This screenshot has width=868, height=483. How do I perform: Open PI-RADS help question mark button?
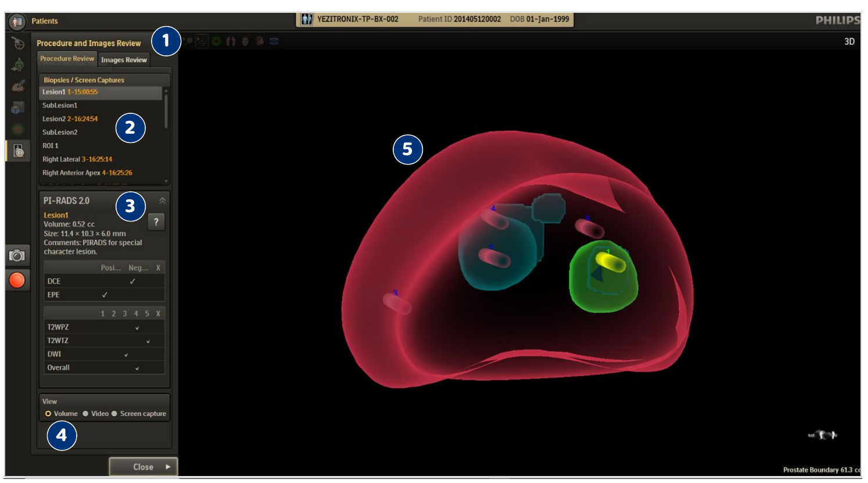[156, 221]
